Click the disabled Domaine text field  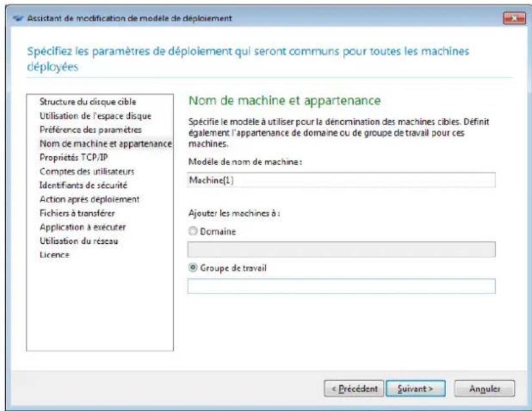click(342, 250)
